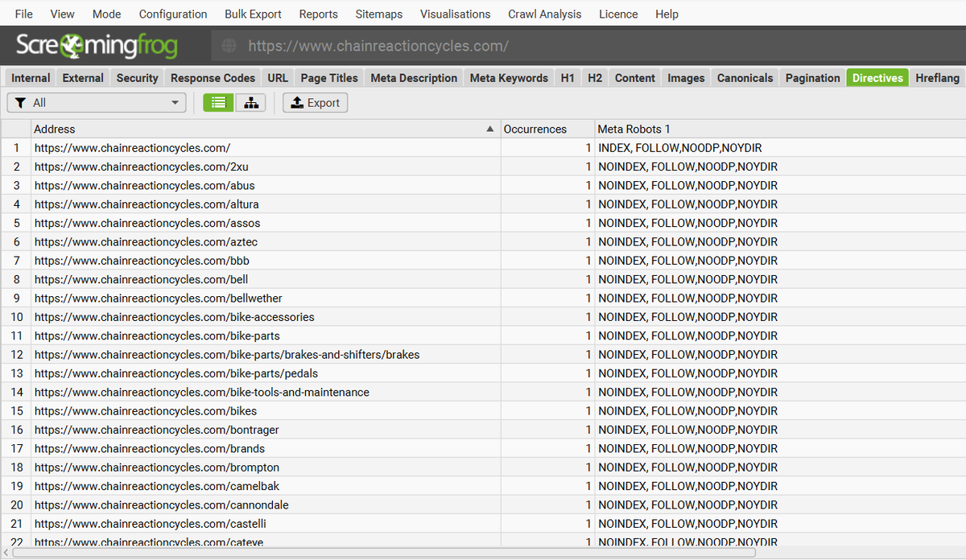Switch to the Page Titles tab
This screenshot has width=966, height=560.
coord(329,78)
